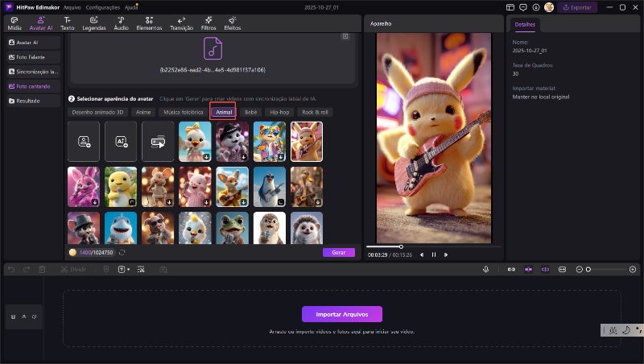Image resolution: width=644 pixels, height=364 pixels.
Task: Click the undo icon in timeline toolbar
Action: [11, 270]
